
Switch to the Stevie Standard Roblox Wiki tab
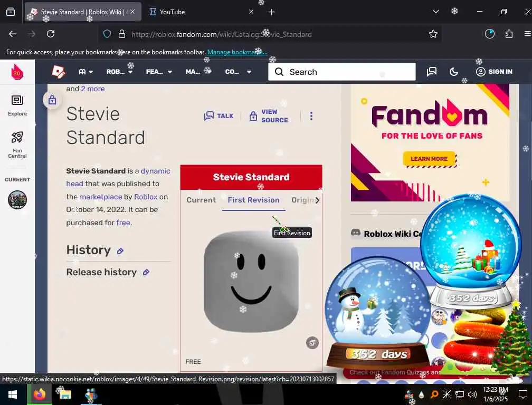coord(83,12)
